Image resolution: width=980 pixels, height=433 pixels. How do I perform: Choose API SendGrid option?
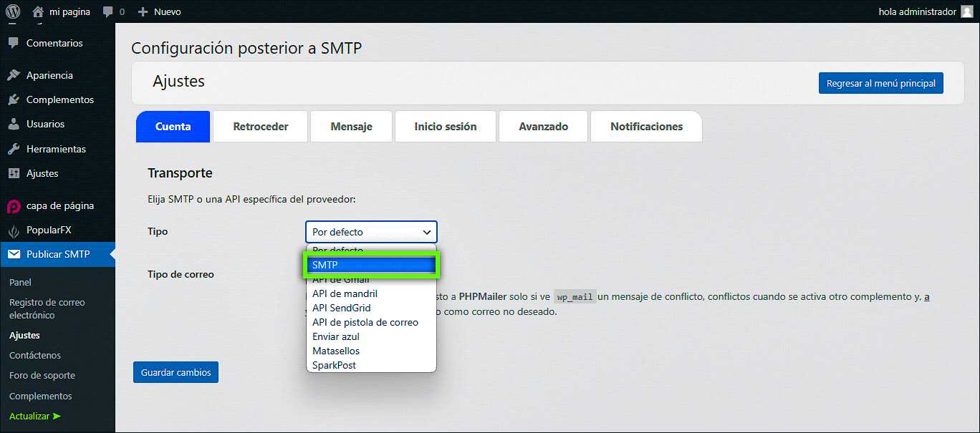pyautogui.click(x=342, y=308)
